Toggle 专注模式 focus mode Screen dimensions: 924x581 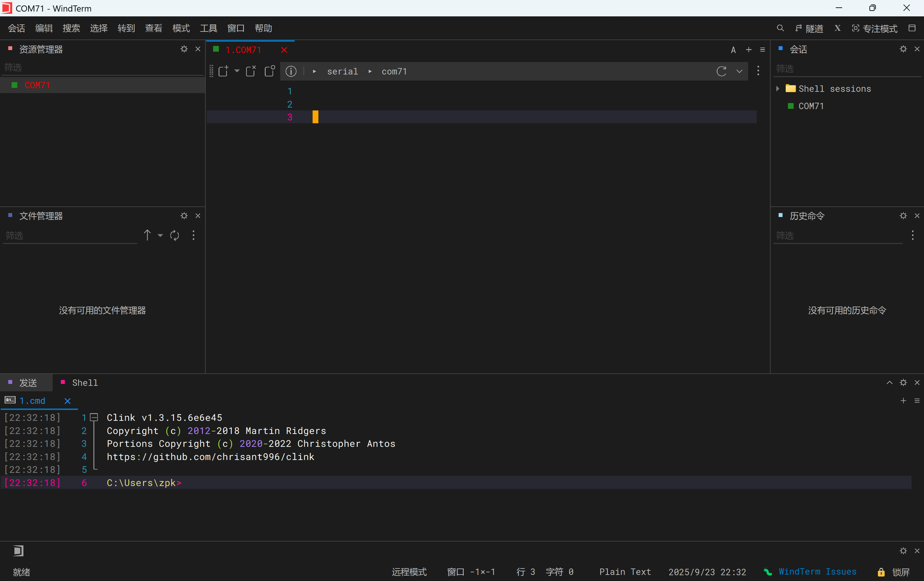click(875, 28)
